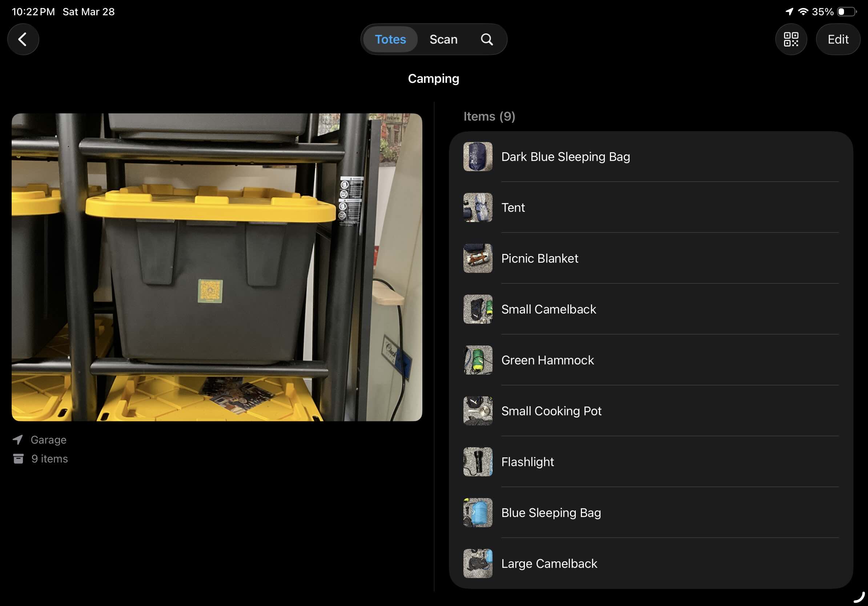Open the Small Cooking Pot item
This screenshot has width=868, height=606.
click(651, 411)
